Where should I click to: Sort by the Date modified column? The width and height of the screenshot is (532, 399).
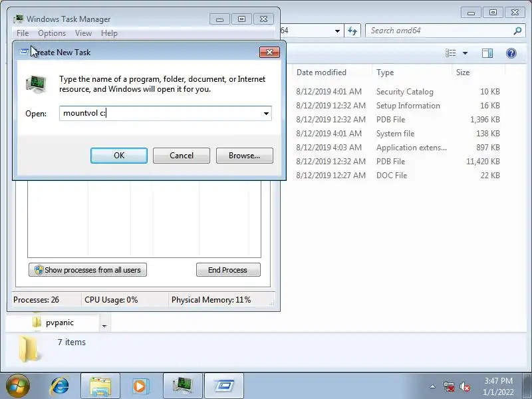pos(321,72)
